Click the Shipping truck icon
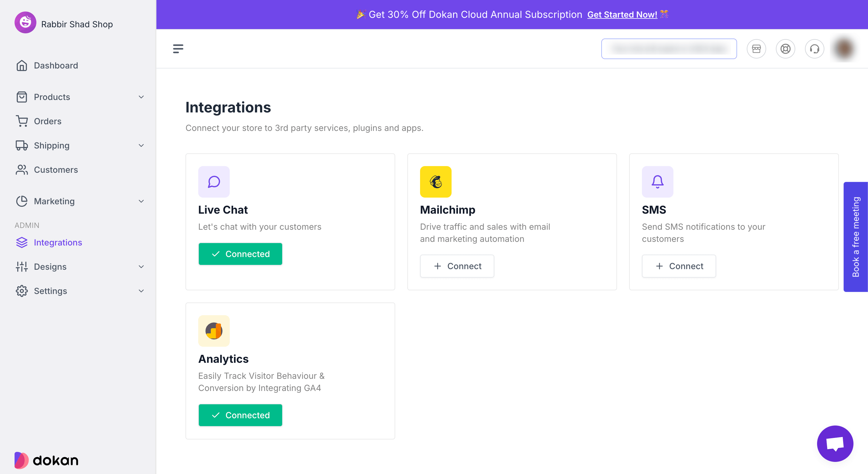The width and height of the screenshot is (868, 474). tap(22, 145)
